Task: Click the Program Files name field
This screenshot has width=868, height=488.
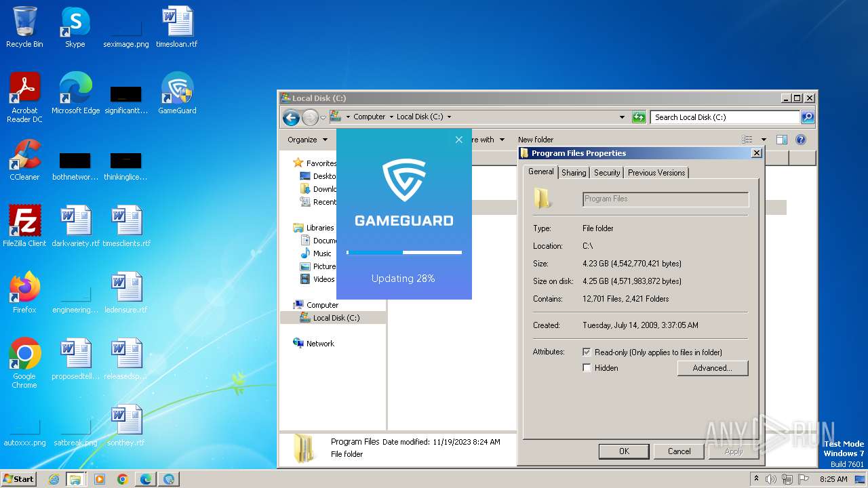Action: tap(666, 199)
